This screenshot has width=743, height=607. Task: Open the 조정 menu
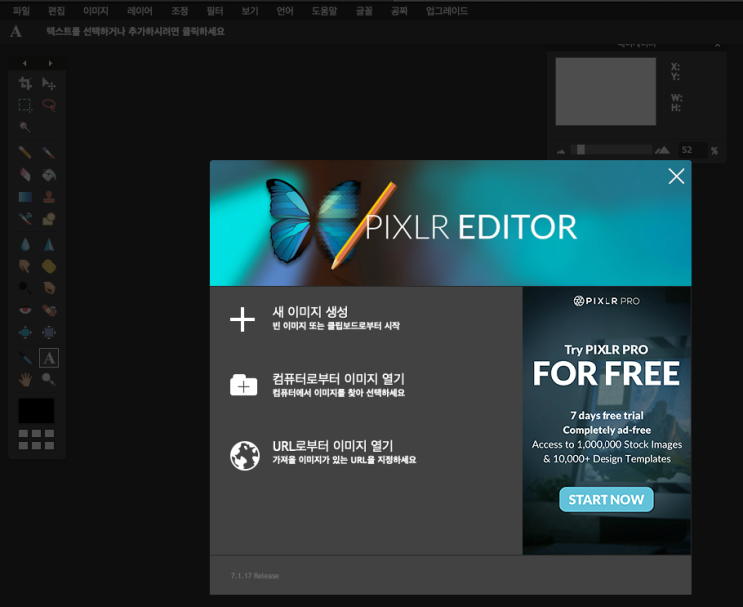pos(180,11)
